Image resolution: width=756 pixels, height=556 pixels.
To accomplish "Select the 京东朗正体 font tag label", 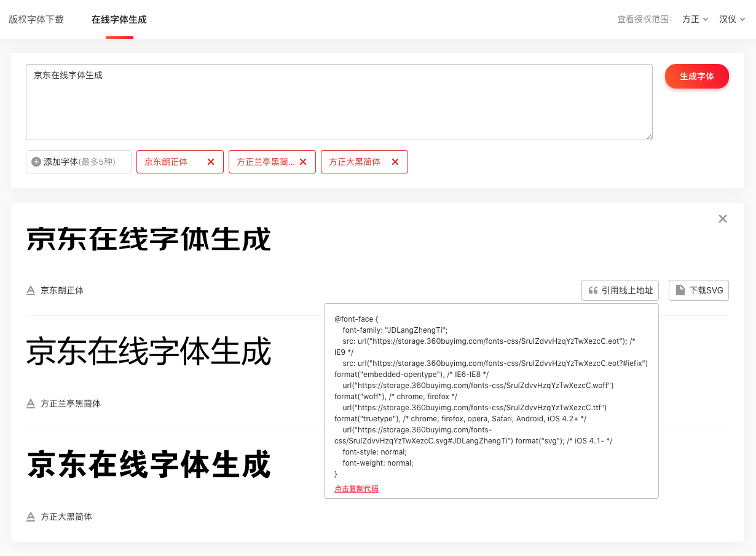I will (166, 162).
